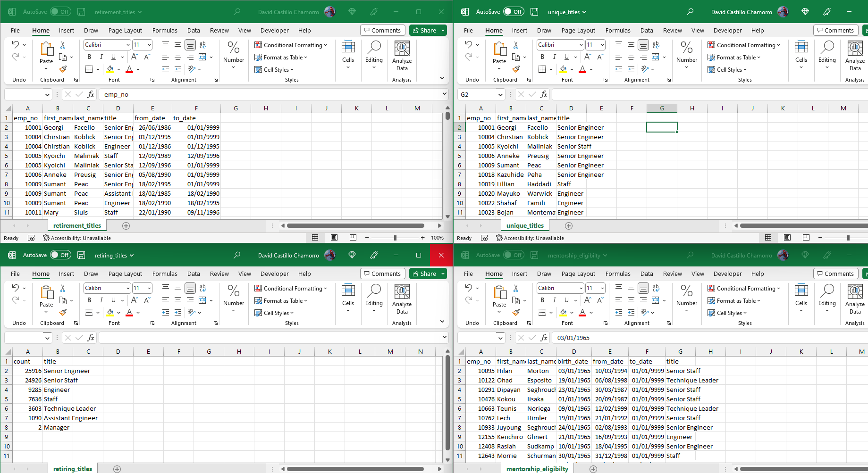
Task: Click Underline in retiring_titles window
Action: pyautogui.click(x=113, y=300)
